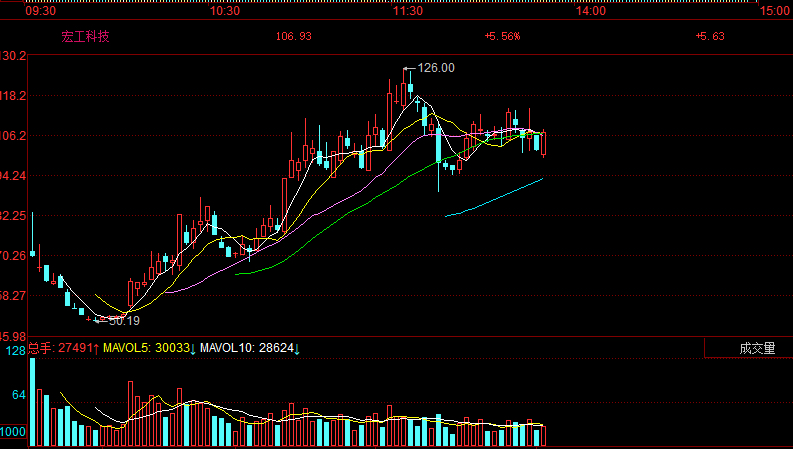Click the 118.2 price axis label
The height and width of the screenshot is (449, 793).
13,96
